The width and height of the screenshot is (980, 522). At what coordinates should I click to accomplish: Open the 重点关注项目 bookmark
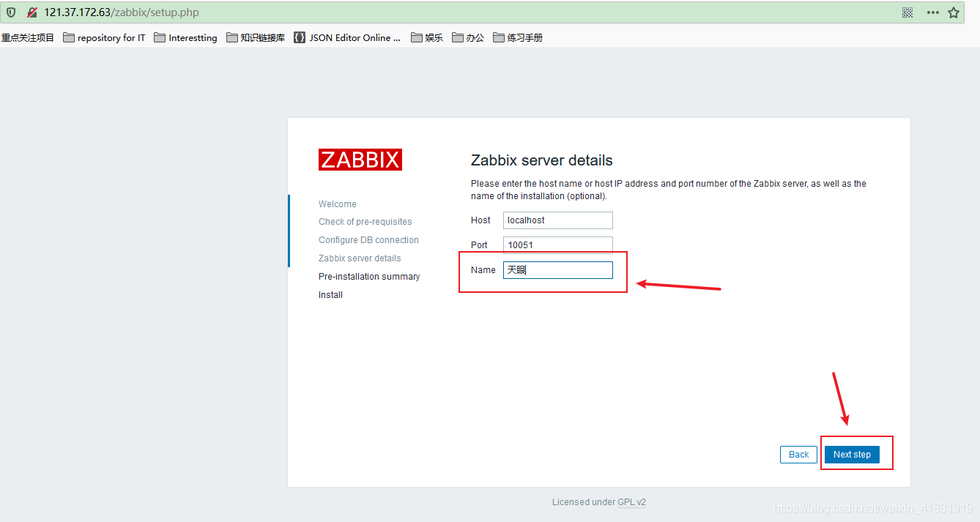point(28,37)
